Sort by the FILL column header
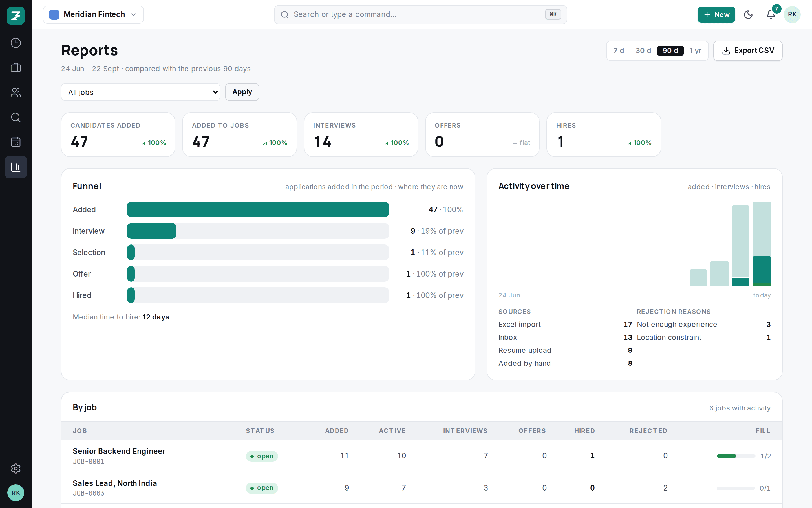The image size is (812, 508). pyautogui.click(x=763, y=431)
